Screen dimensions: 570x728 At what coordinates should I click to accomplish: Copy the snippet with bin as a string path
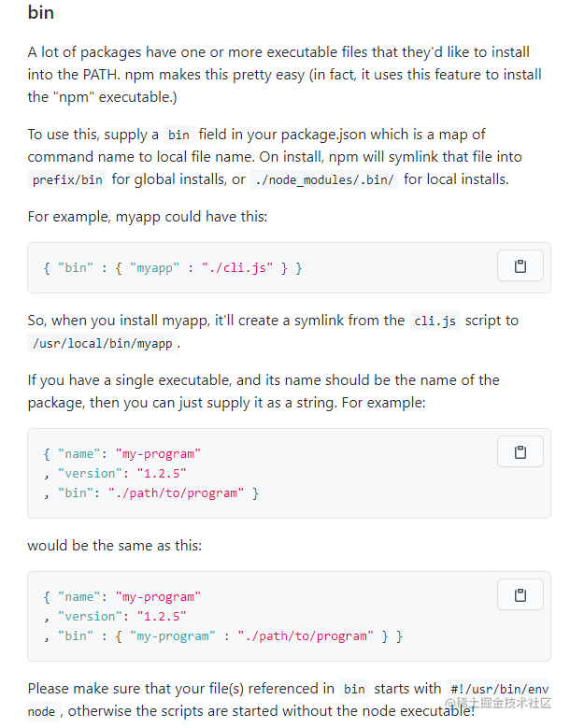click(520, 451)
